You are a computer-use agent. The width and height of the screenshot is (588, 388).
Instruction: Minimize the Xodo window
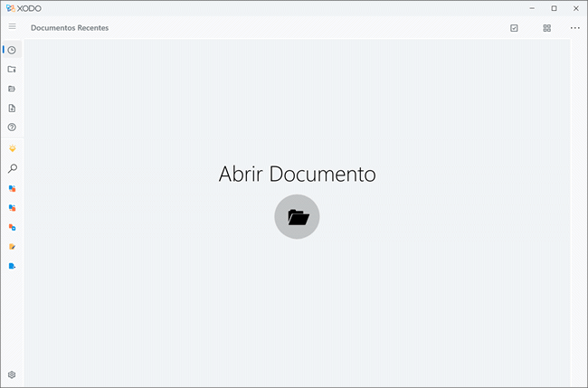533,8
